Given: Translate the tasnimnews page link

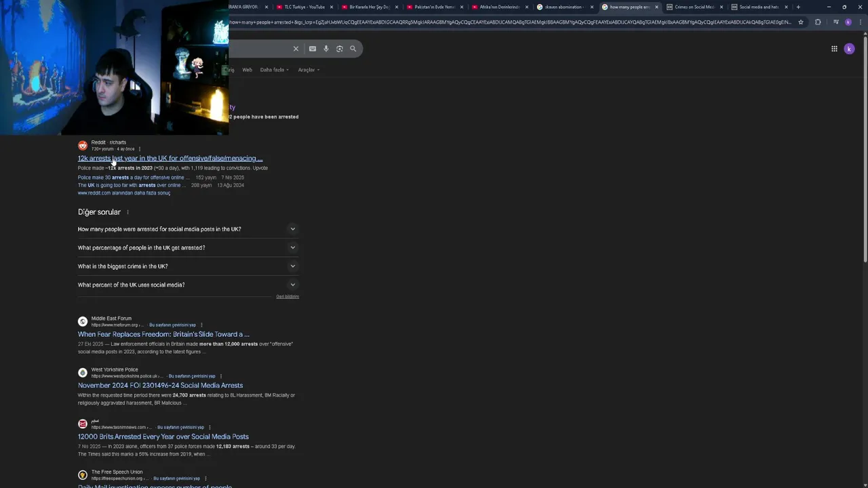Looking at the screenshot, I should (x=180, y=428).
